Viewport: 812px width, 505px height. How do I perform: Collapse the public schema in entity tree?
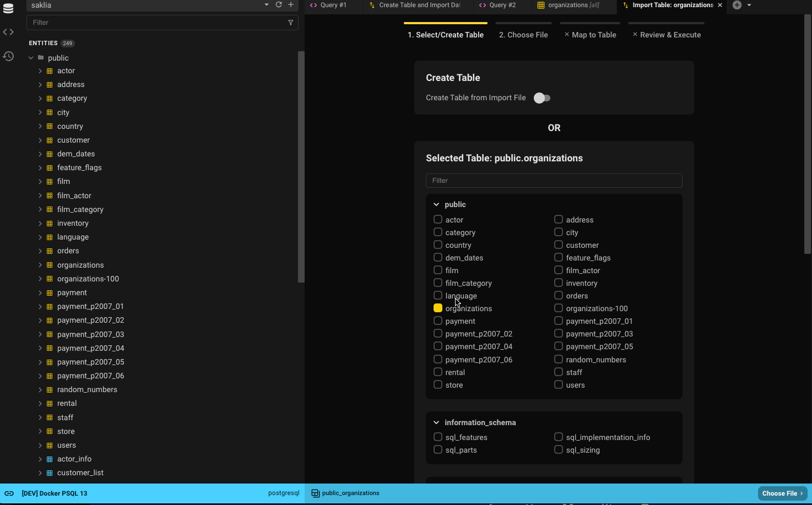click(31, 58)
